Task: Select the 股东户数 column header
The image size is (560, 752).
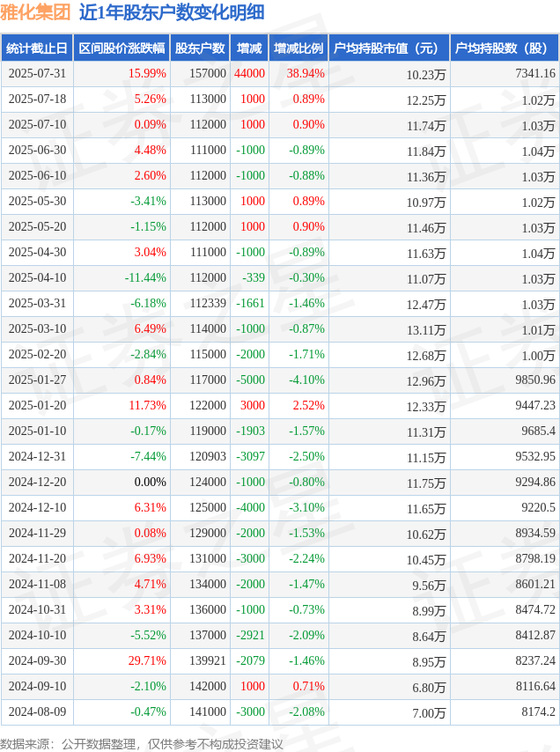Action: tap(200, 48)
